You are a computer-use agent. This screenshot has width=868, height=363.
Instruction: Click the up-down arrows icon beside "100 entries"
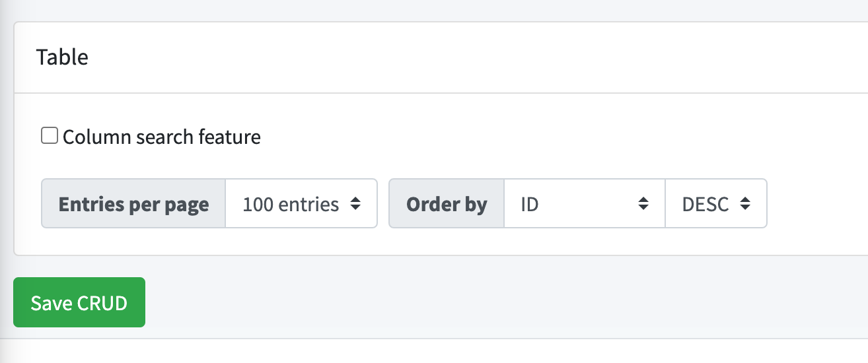pos(355,204)
